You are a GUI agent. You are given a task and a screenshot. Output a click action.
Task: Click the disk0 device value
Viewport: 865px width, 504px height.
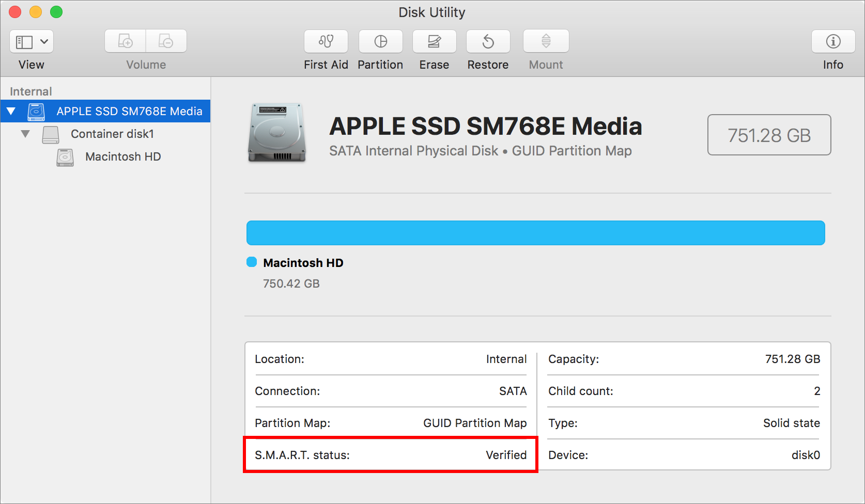806,455
